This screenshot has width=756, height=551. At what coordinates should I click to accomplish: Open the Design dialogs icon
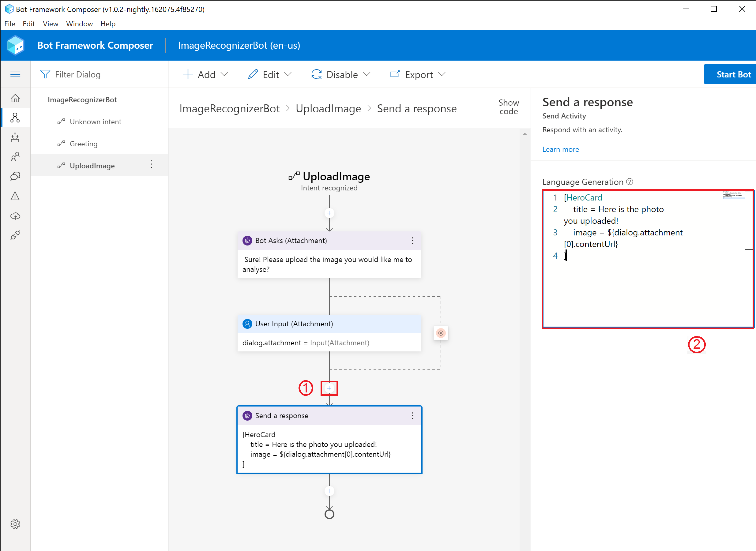pos(15,118)
